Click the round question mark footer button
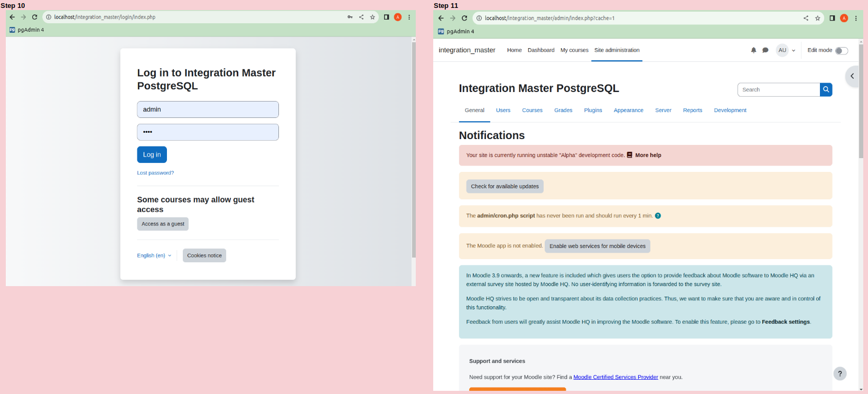 (840, 373)
